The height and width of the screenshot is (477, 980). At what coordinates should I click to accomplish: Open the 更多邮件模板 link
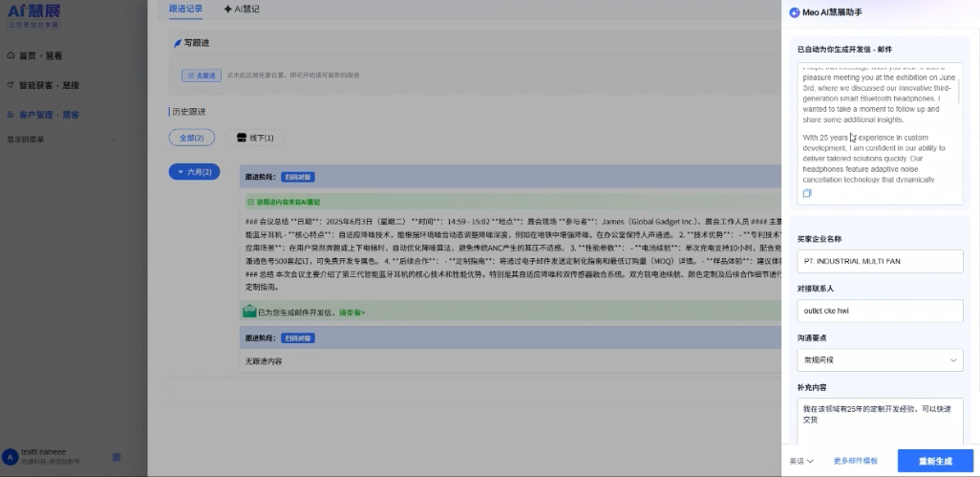[x=855, y=461]
